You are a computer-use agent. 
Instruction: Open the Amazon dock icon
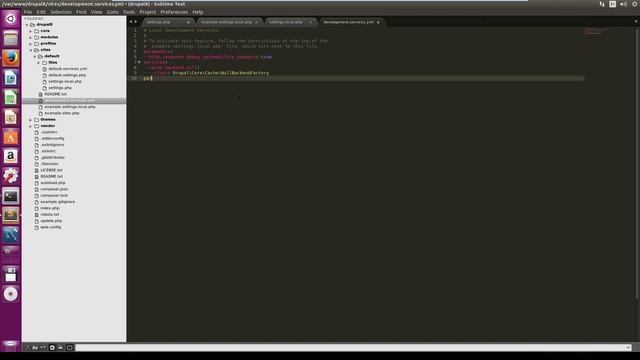(x=11, y=156)
